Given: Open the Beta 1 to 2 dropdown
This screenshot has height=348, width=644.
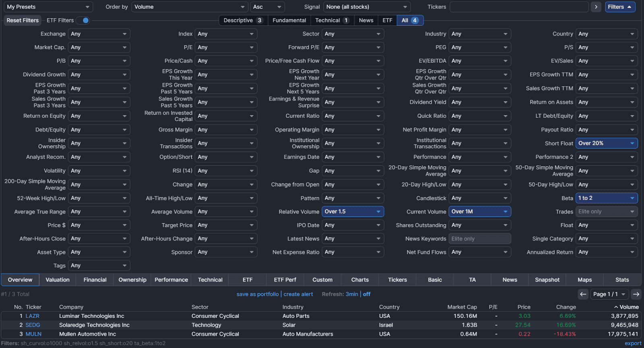Looking at the screenshot, I should (x=607, y=198).
